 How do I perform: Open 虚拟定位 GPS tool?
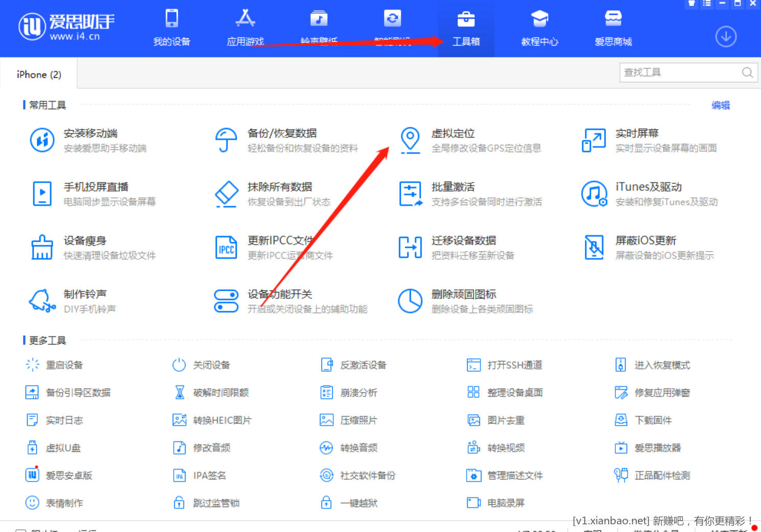point(470,141)
